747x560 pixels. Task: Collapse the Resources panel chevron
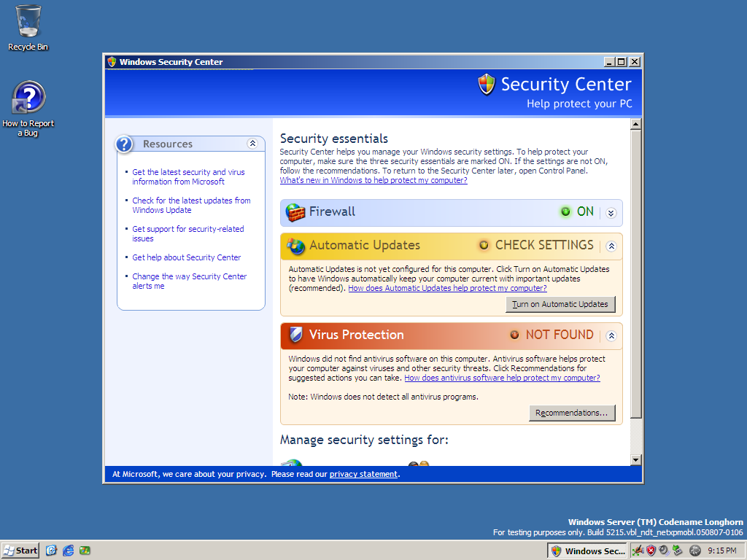click(252, 144)
